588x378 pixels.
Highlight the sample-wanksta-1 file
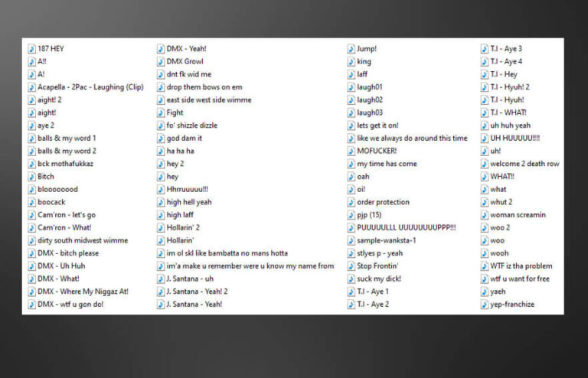point(386,240)
